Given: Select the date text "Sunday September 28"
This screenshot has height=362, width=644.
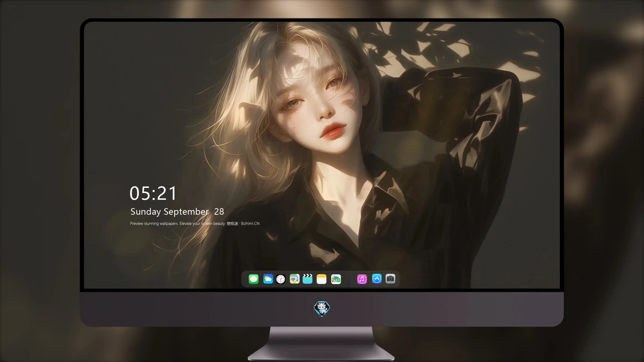Looking at the screenshot, I should pyautogui.click(x=177, y=212).
